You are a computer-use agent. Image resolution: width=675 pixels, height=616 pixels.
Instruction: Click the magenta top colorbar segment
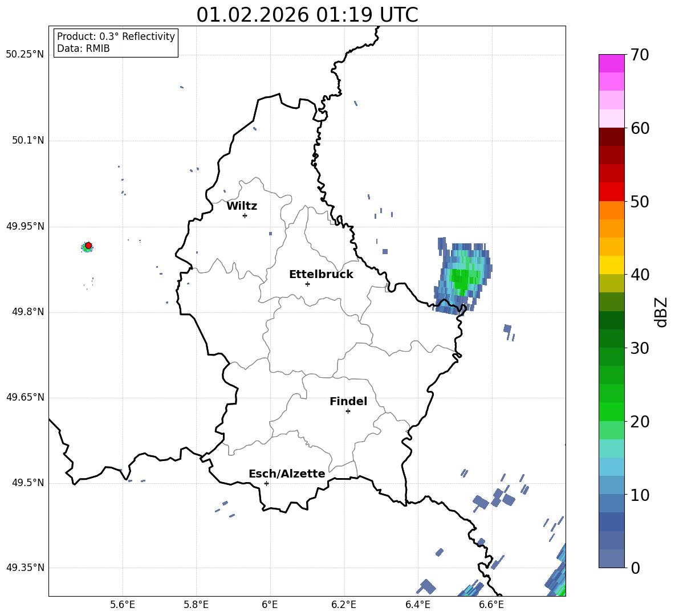[x=611, y=63]
